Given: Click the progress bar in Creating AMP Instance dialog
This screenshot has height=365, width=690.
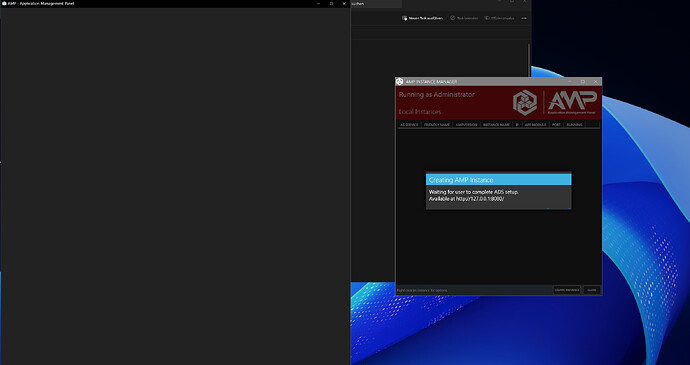Looking at the screenshot, I should click(499, 208).
